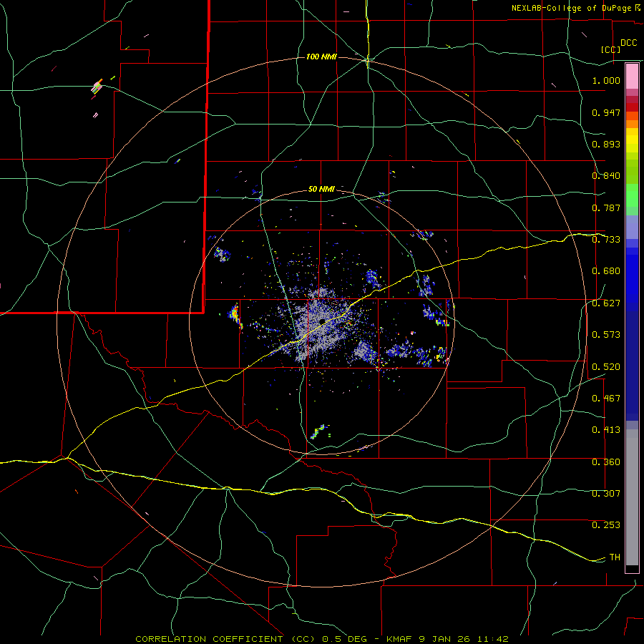This screenshot has width=644, height=644.
Task: Pick the pink segment at the color bar top
Action: coord(632,77)
